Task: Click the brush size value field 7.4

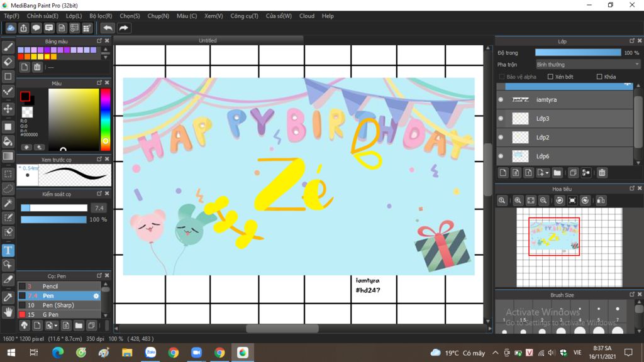Action: pyautogui.click(x=99, y=208)
